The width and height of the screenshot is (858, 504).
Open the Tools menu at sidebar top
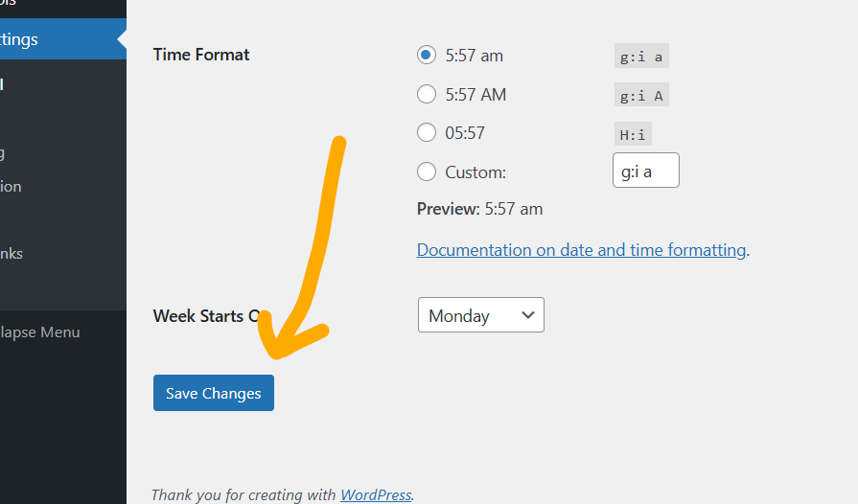coord(8,3)
